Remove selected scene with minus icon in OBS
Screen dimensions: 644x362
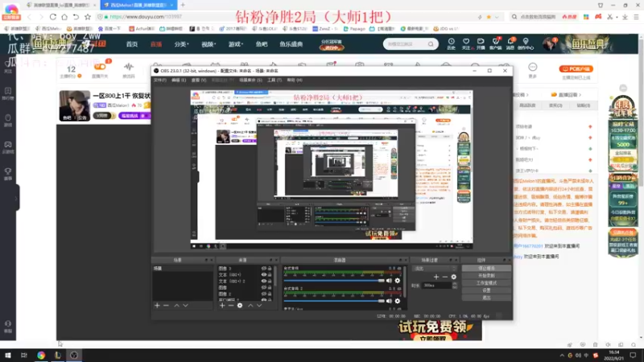point(166,306)
